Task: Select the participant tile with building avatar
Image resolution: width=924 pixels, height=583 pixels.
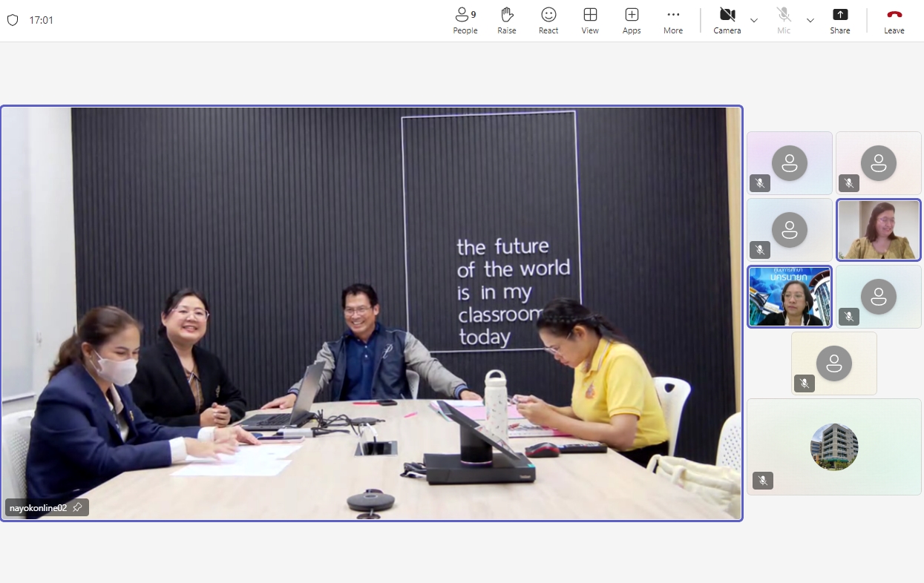Action: (833, 447)
